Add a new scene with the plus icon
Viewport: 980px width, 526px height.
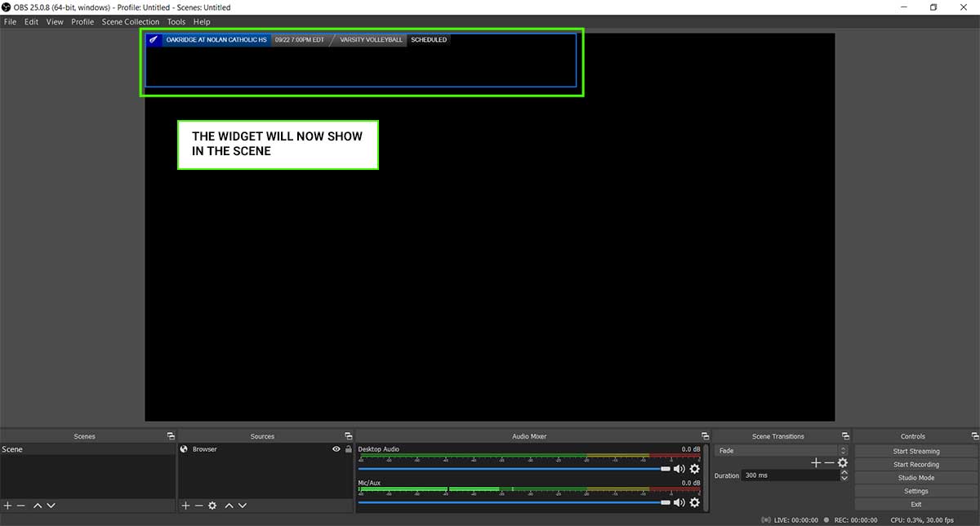coord(7,506)
